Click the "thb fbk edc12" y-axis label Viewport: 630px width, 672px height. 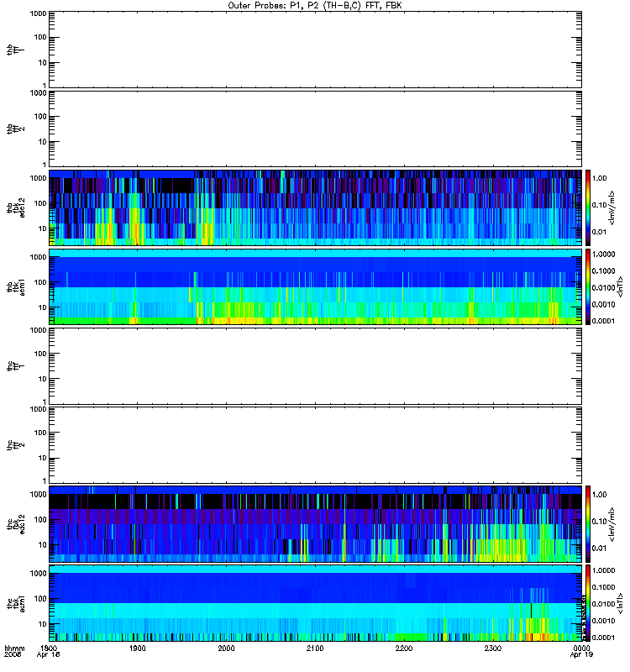pyautogui.click(x=15, y=207)
